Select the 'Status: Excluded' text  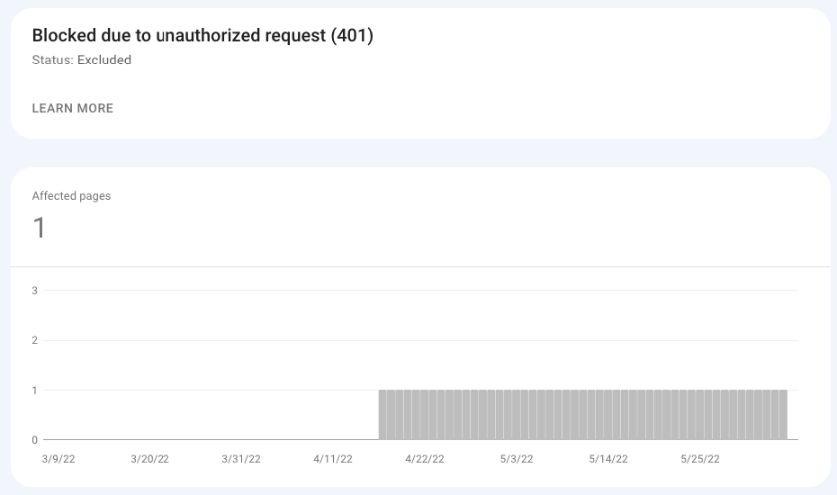click(81, 60)
